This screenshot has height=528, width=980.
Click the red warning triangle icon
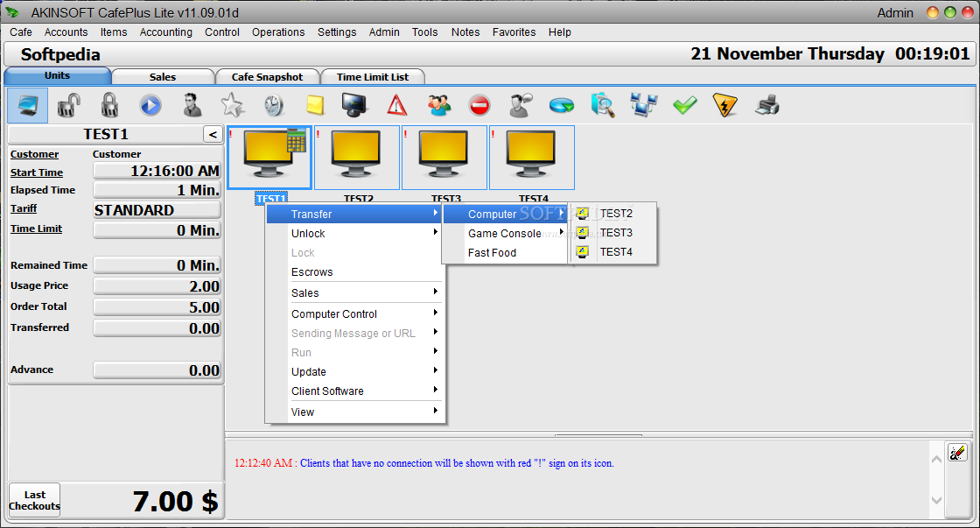(x=397, y=105)
